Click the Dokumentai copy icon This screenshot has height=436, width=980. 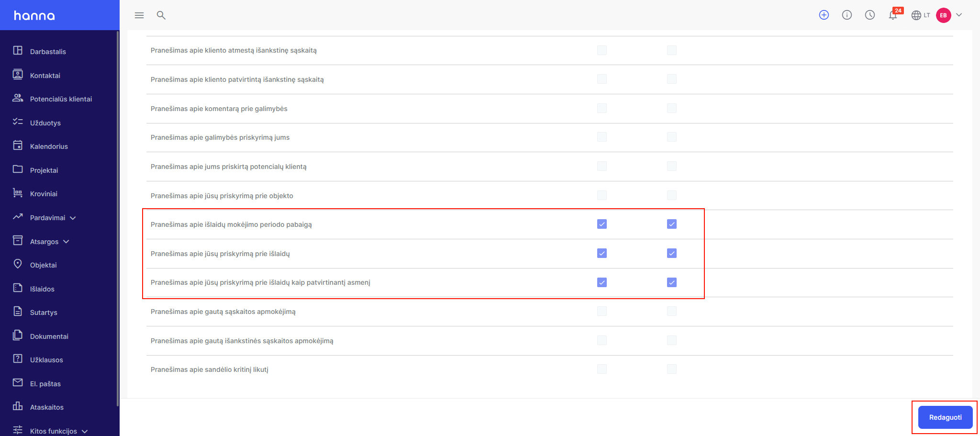click(x=18, y=335)
